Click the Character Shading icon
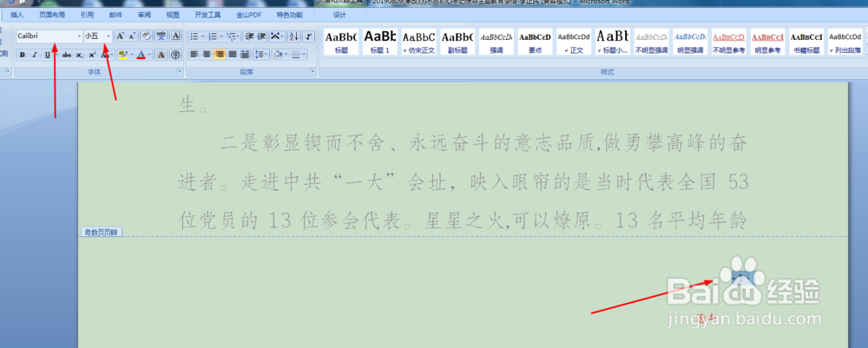The width and height of the screenshot is (868, 348). click(161, 54)
